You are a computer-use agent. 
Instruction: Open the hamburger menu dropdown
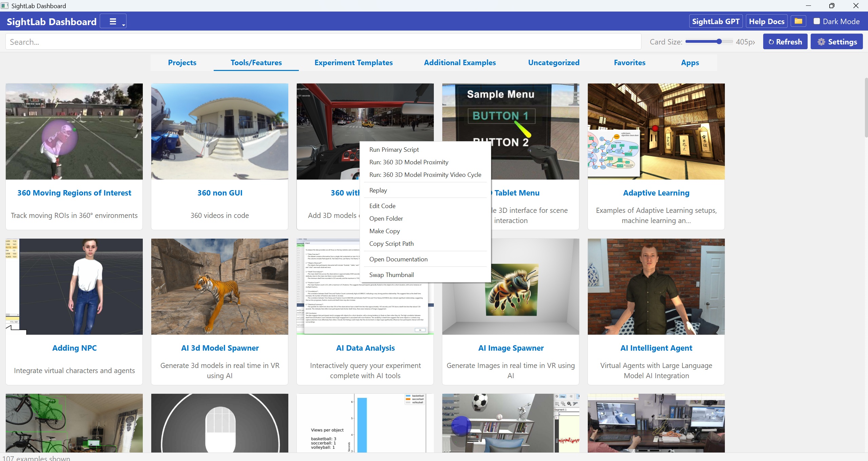pyautogui.click(x=113, y=21)
